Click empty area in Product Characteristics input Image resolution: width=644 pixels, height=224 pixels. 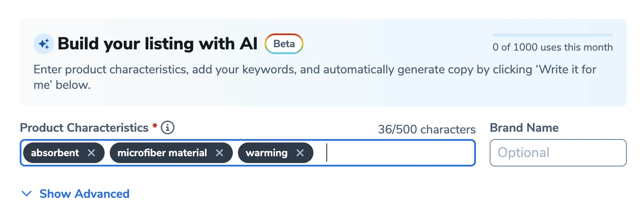(399, 153)
